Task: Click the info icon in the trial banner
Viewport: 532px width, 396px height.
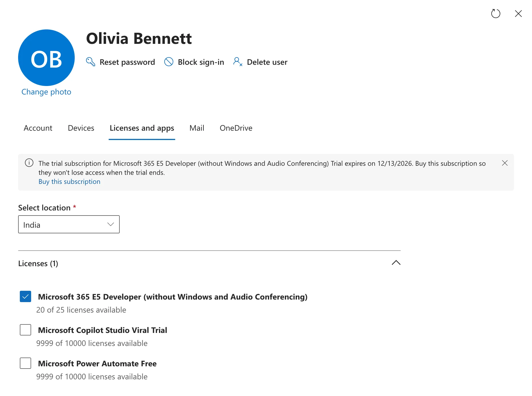Action: [29, 163]
